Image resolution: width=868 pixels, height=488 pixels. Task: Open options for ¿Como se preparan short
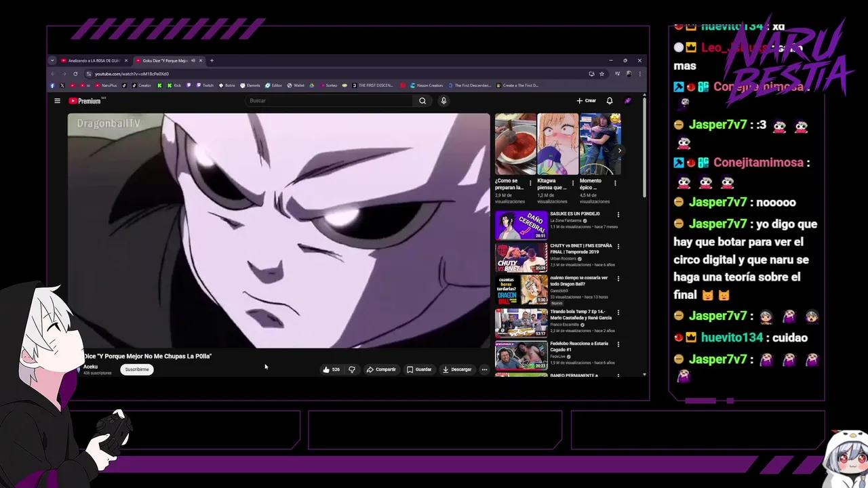[x=530, y=182]
